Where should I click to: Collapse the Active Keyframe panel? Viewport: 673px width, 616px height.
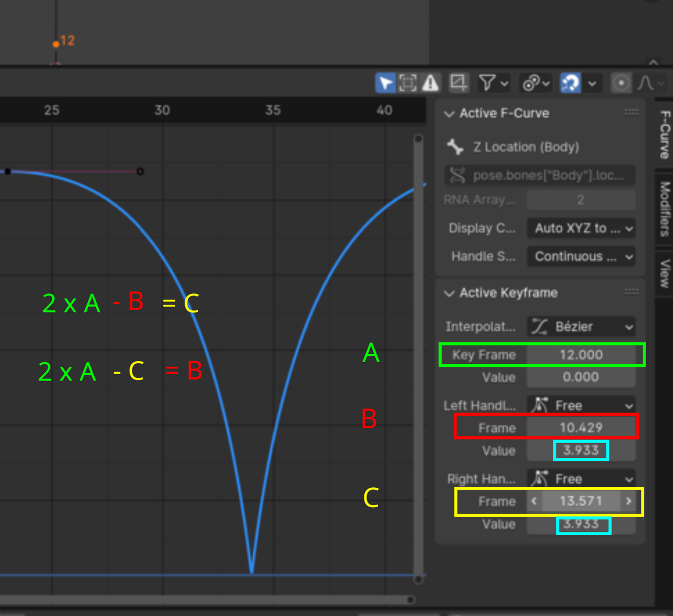pyautogui.click(x=449, y=293)
